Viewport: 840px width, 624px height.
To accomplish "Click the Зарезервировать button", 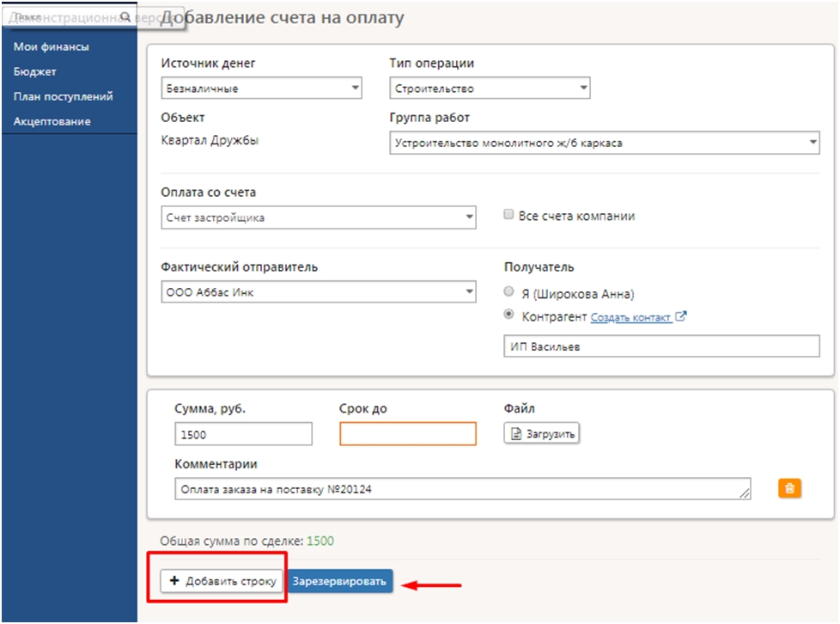I will click(x=339, y=582).
